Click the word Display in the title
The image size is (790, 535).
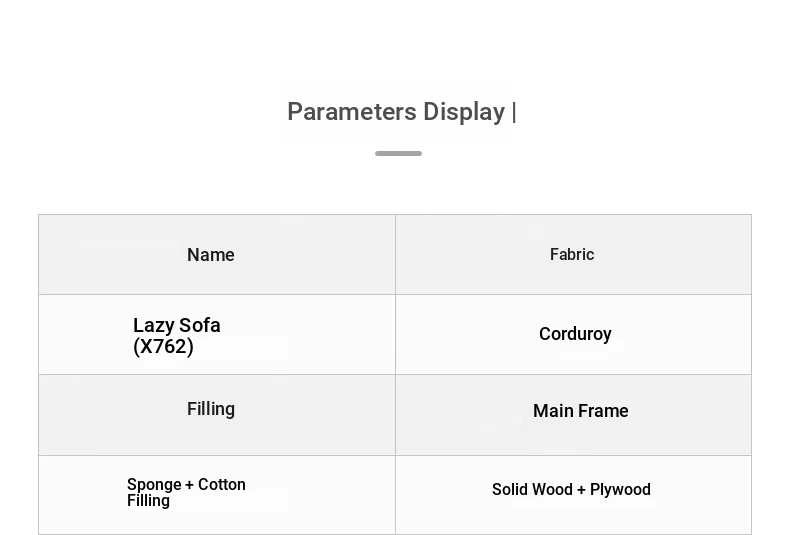[x=464, y=112]
